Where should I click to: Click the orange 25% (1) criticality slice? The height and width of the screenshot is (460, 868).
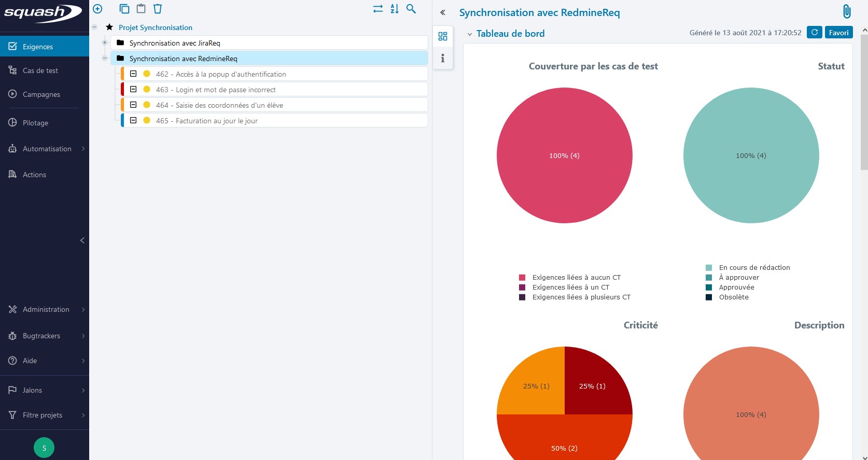point(536,386)
